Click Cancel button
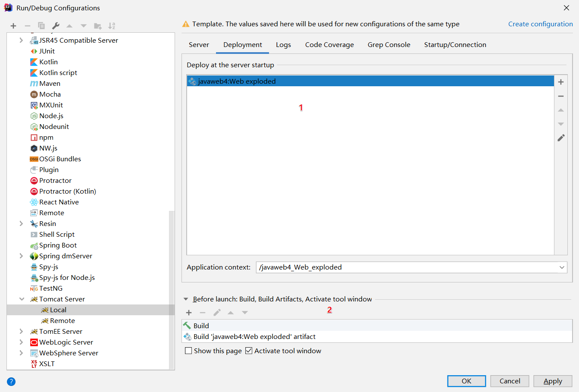Image resolution: width=579 pixels, height=392 pixels. (510, 381)
